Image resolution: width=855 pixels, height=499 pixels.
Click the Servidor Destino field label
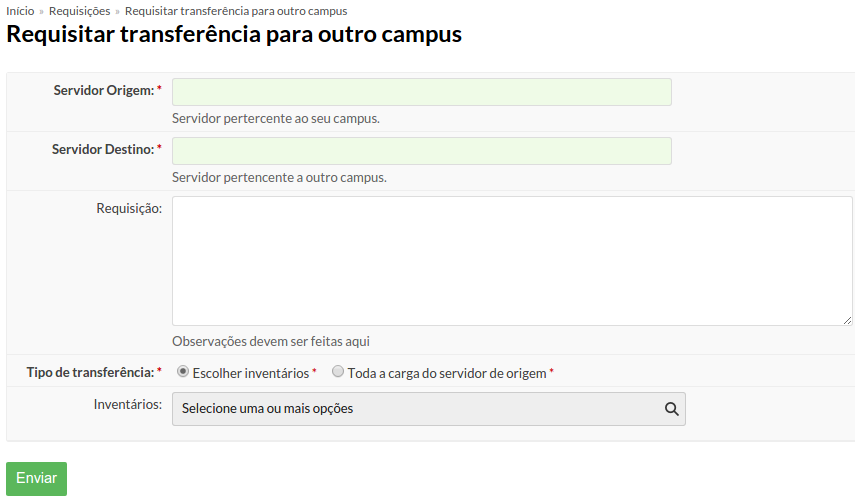(103, 149)
